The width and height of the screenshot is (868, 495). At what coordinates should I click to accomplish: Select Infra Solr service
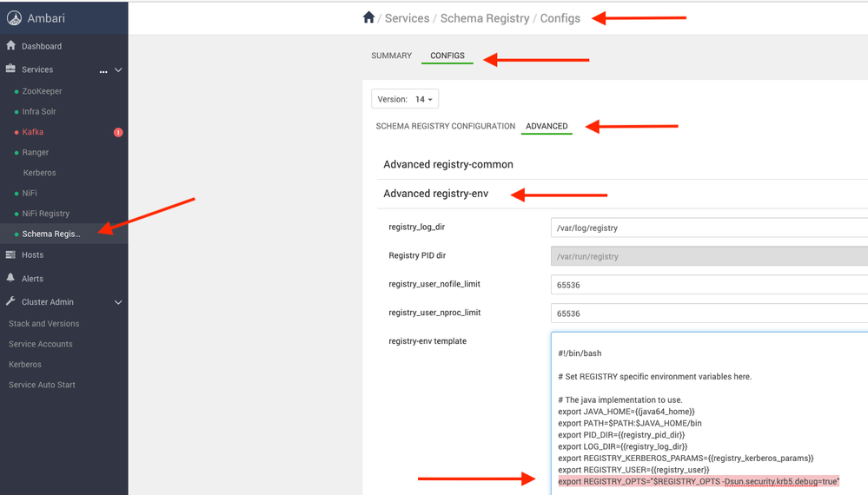pyautogui.click(x=39, y=112)
